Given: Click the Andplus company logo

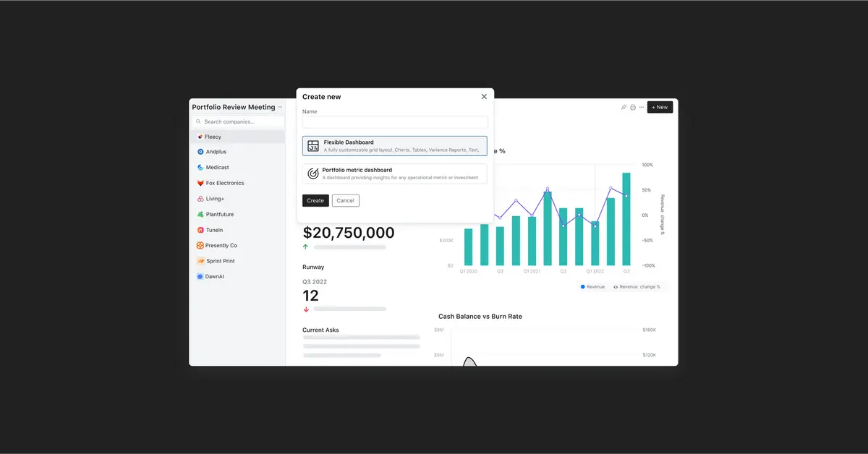Looking at the screenshot, I should (x=200, y=152).
